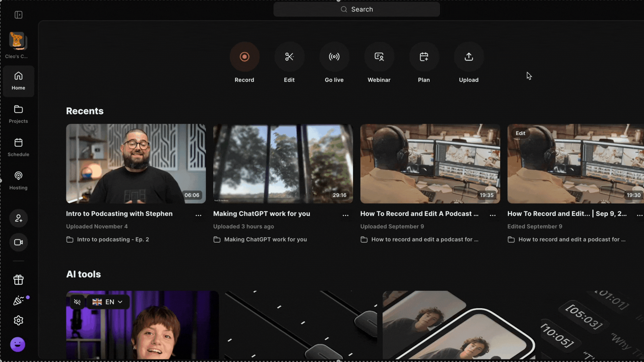The height and width of the screenshot is (362, 644).
Task: Switch to the Projects tab
Action: tap(18, 114)
